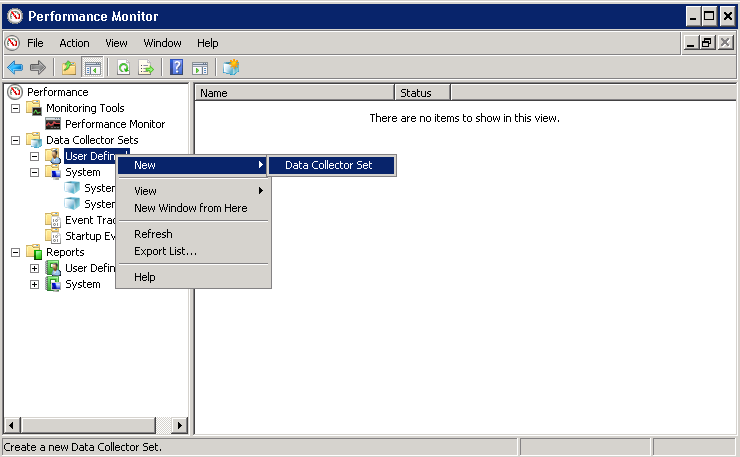This screenshot has height=457, width=740.
Task: Minimize the inner MMC child window
Action: click(x=691, y=43)
